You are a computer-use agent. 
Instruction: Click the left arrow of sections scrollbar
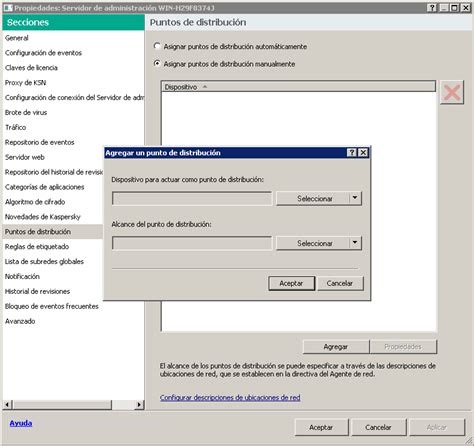7,405
